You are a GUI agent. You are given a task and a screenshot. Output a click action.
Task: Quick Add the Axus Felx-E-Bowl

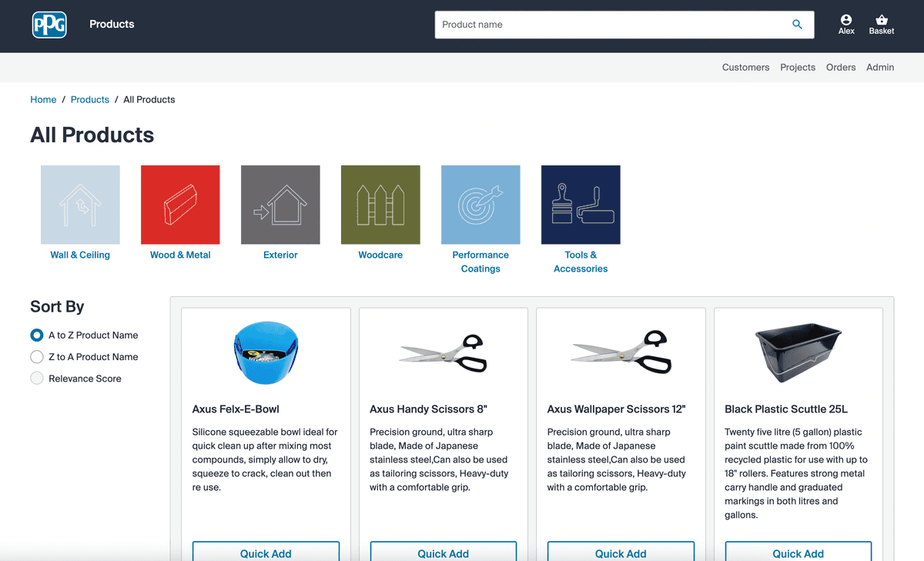pos(266,552)
